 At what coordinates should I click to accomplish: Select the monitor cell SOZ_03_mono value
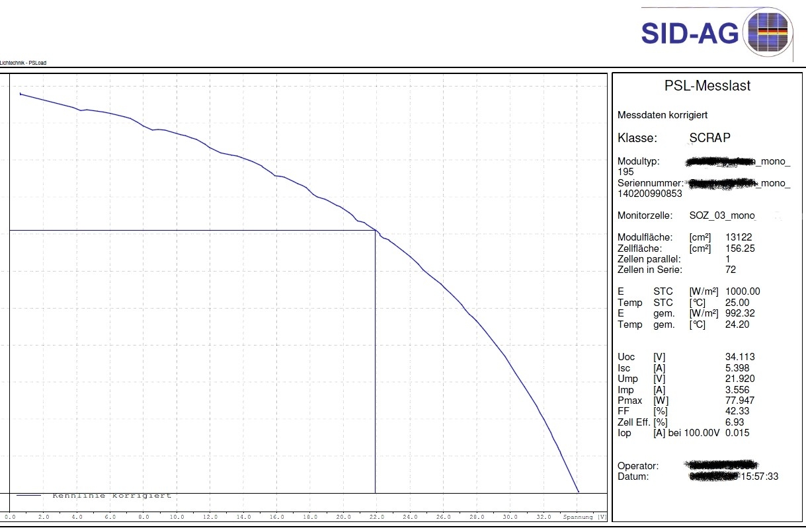(x=722, y=215)
